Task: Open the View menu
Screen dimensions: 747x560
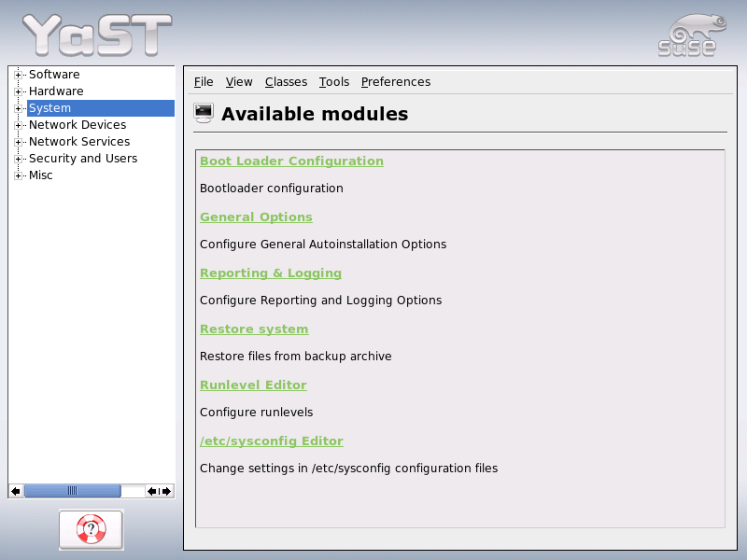Action: (x=239, y=82)
